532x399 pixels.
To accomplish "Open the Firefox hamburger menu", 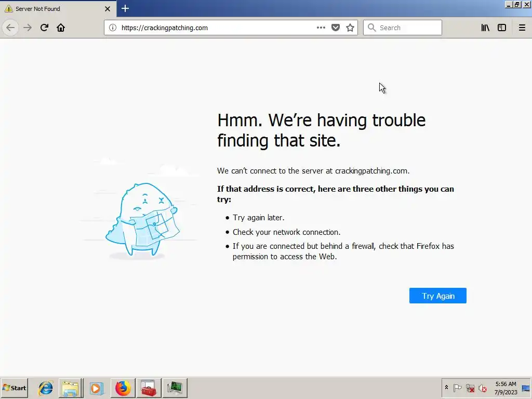I will coord(522,28).
